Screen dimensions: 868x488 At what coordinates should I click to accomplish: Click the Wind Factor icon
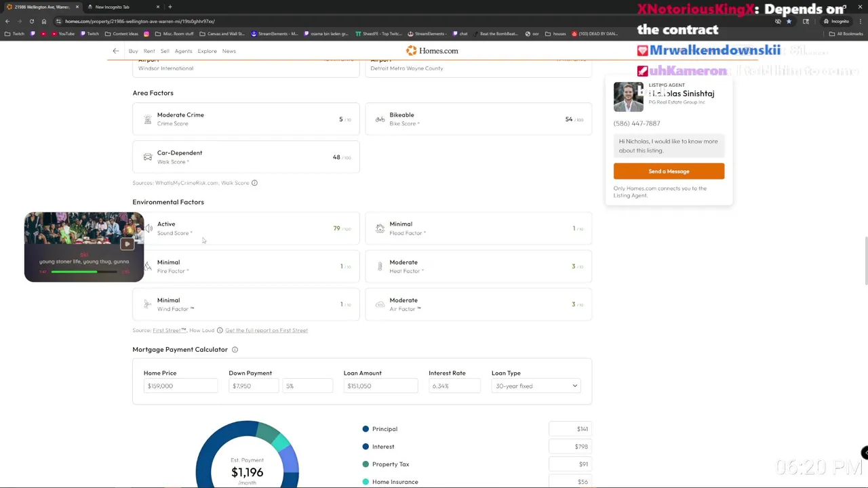tap(148, 304)
